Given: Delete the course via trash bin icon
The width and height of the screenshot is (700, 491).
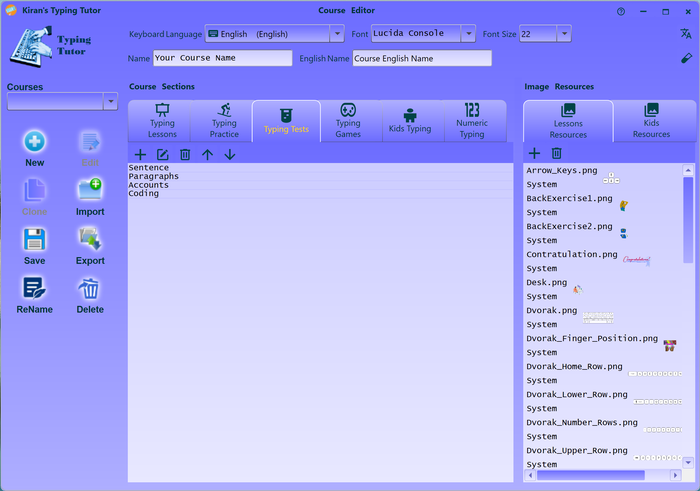Looking at the screenshot, I should (x=89, y=289).
